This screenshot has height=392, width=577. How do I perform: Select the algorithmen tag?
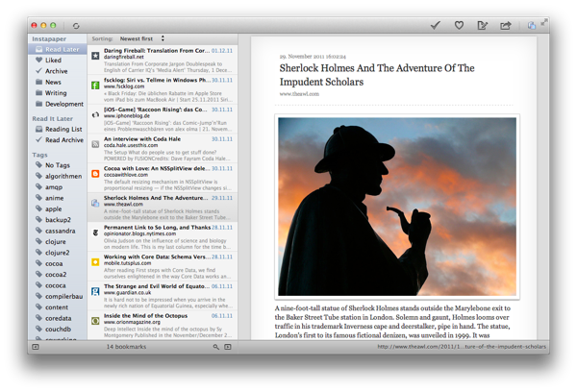[58, 176]
